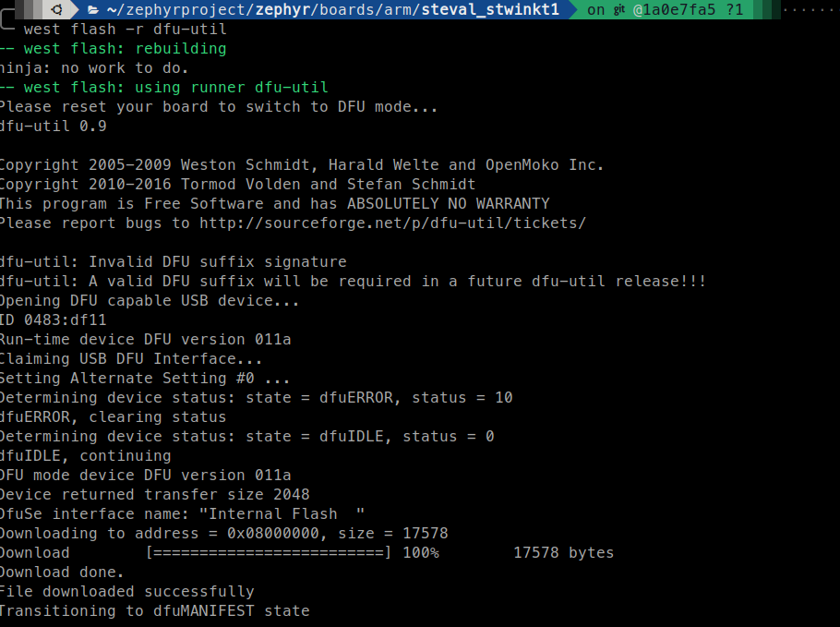Click the git commit hash 1a0e7fa5
This screenshot has height=627, width=840.
click(x=668, y=9)
